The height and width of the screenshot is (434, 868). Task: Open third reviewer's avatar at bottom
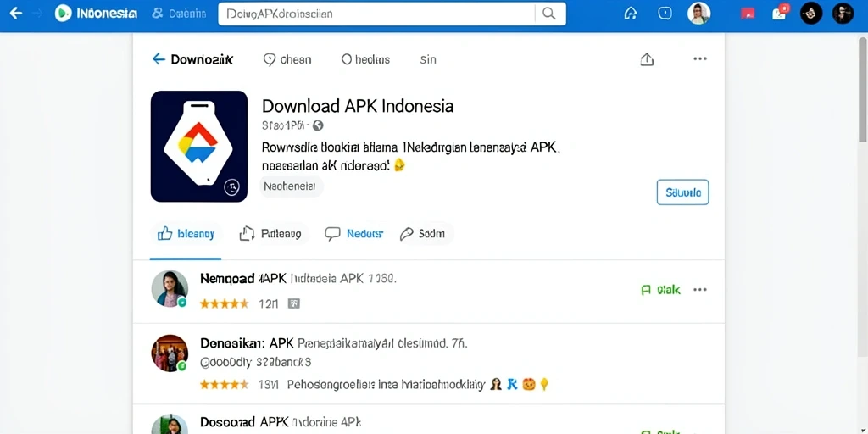click(170, 425)
